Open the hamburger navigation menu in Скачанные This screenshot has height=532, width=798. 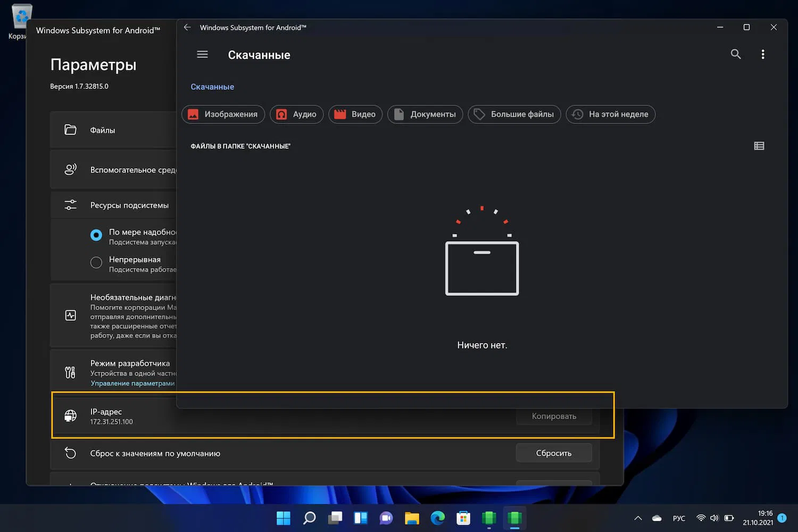[x=202, y=54]
